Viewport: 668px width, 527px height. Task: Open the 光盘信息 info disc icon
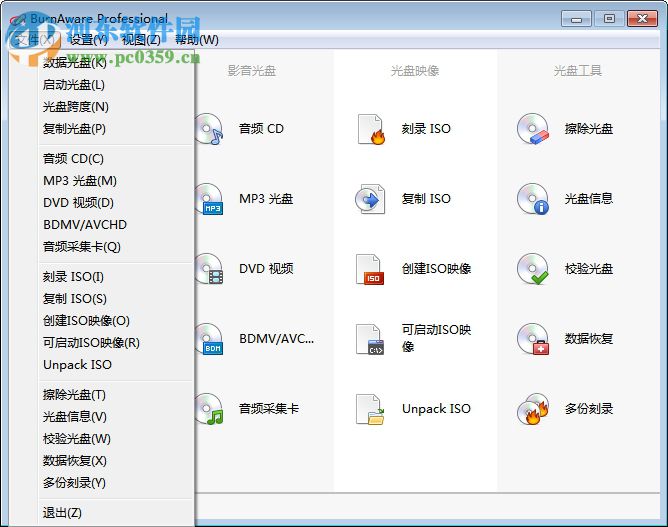pyautogui.click(x=533, y=199)
